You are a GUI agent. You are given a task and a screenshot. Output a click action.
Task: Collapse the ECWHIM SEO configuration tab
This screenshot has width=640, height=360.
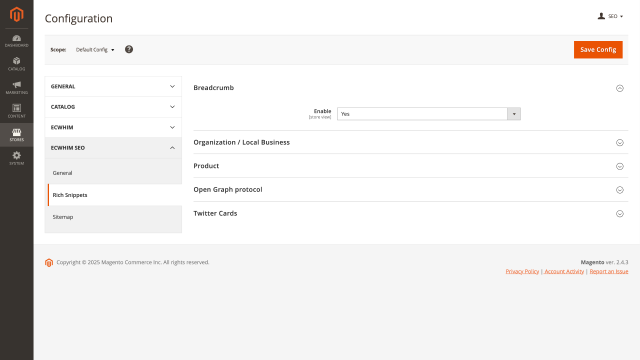click(x=113, y=148)
